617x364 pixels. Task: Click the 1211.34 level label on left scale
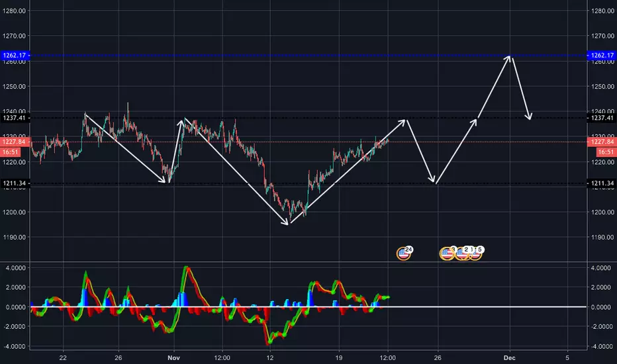pos(15,183)
